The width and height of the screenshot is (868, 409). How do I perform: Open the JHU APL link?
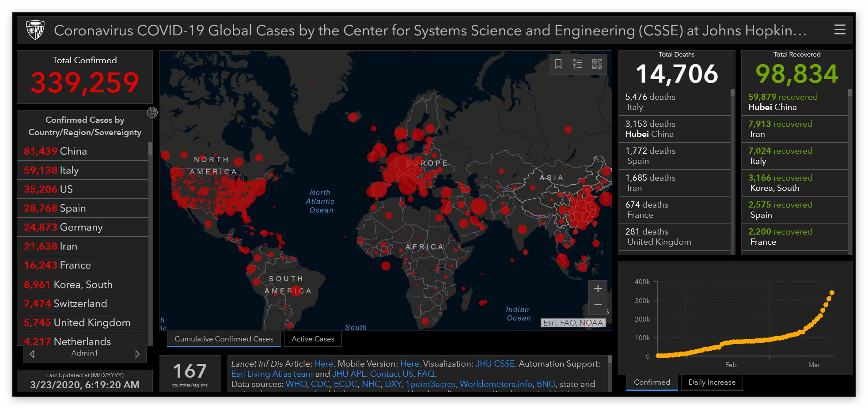click(x=349, y=374)
